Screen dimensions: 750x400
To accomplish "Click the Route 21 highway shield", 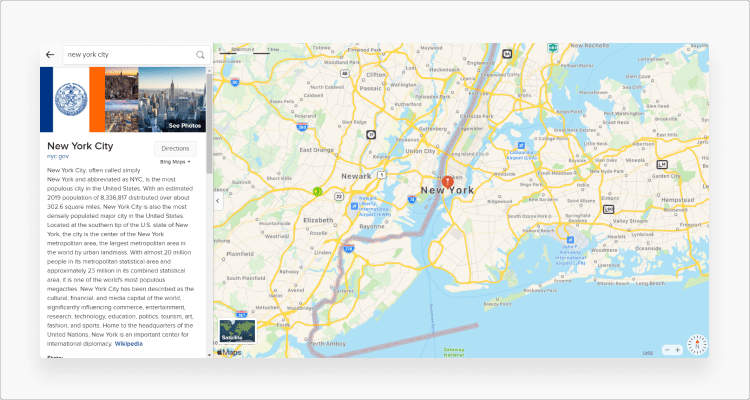I will 371,135.
